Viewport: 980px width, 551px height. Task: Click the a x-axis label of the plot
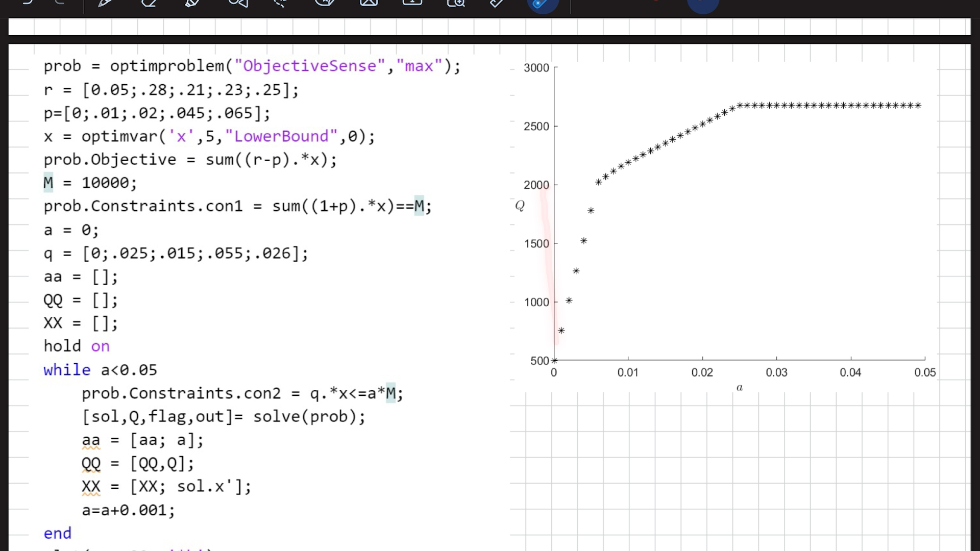pyautogui.click(x=740, y=388)
